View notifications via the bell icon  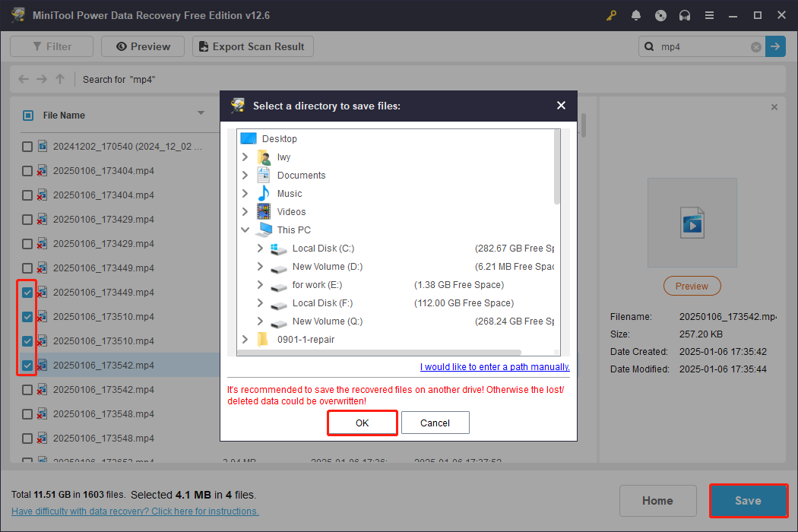[x=636, y=15]
